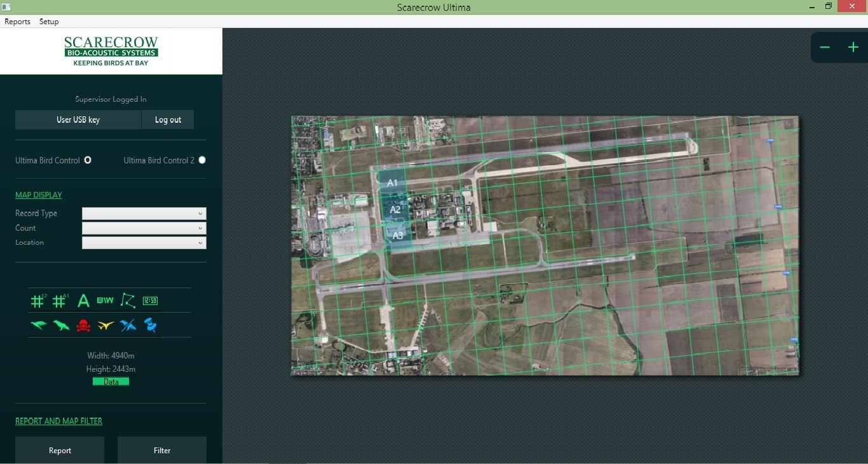Switch map to B/W mode icon
868x464 pixels.
pos(105,301)
